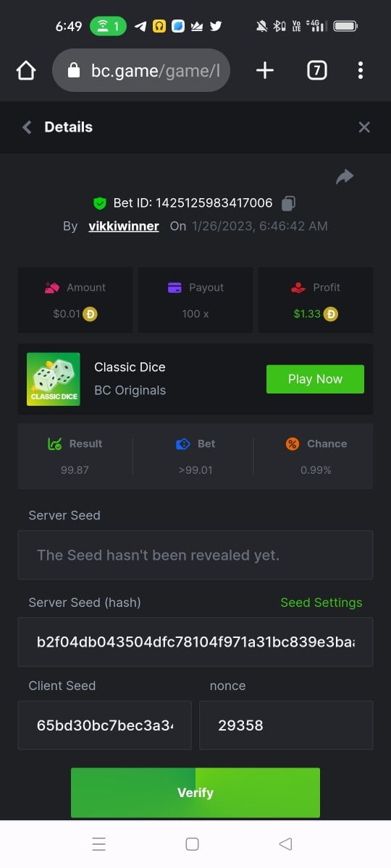Open the tab switcher showing 7 tabs
Viewport: 391px width, 868px height.
316,70
